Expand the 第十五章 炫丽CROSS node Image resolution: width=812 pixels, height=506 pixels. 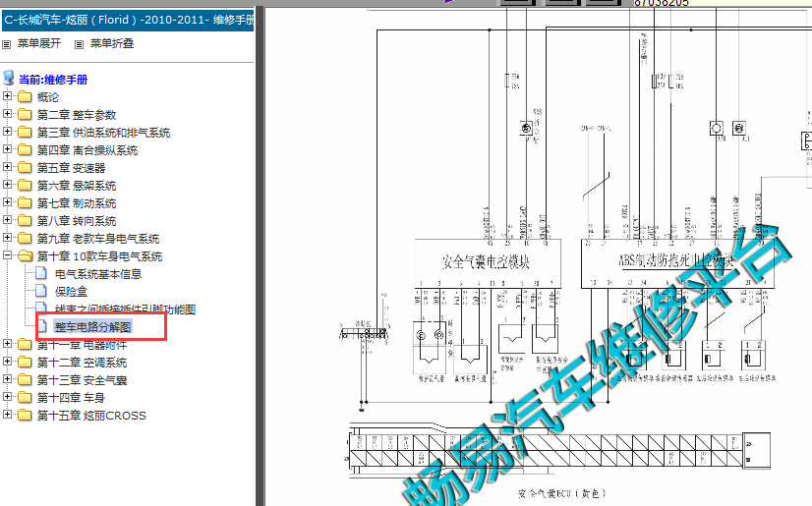click(7, 414)
